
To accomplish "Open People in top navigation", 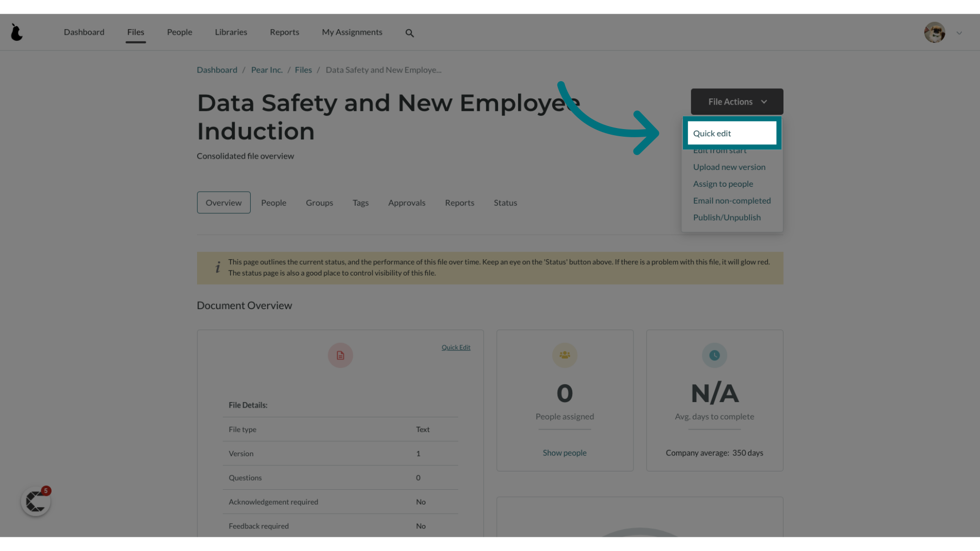I will pyautogui.click(x=180, y=32).
